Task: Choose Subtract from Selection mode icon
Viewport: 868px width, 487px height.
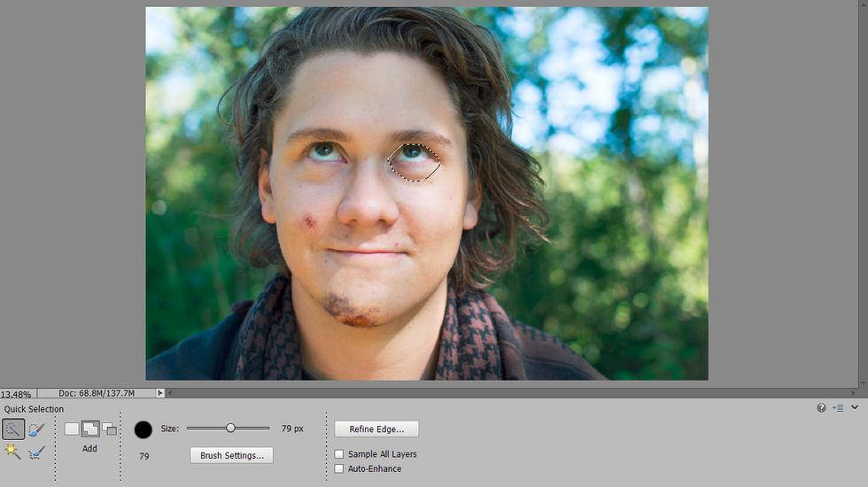Action: (x=109, y=429)
